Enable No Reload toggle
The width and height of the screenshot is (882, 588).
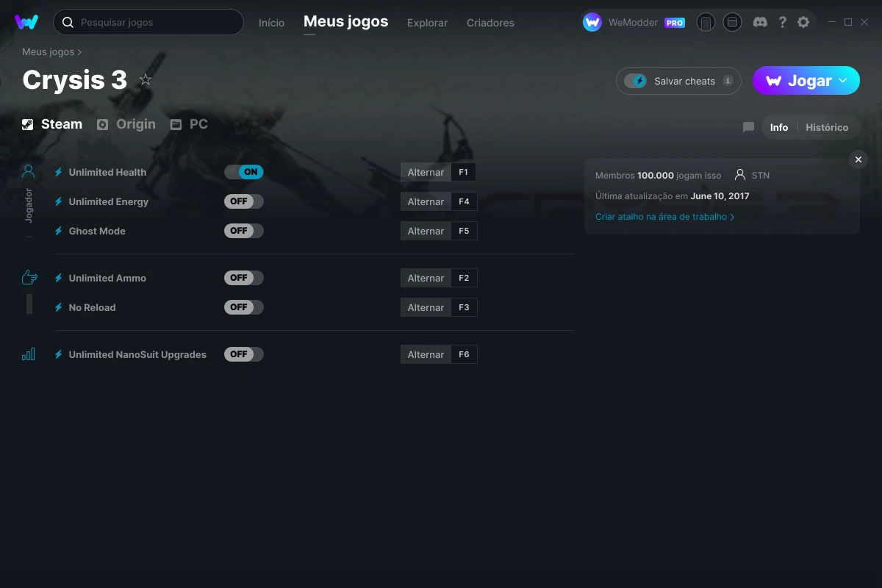(x=244, y=307)
